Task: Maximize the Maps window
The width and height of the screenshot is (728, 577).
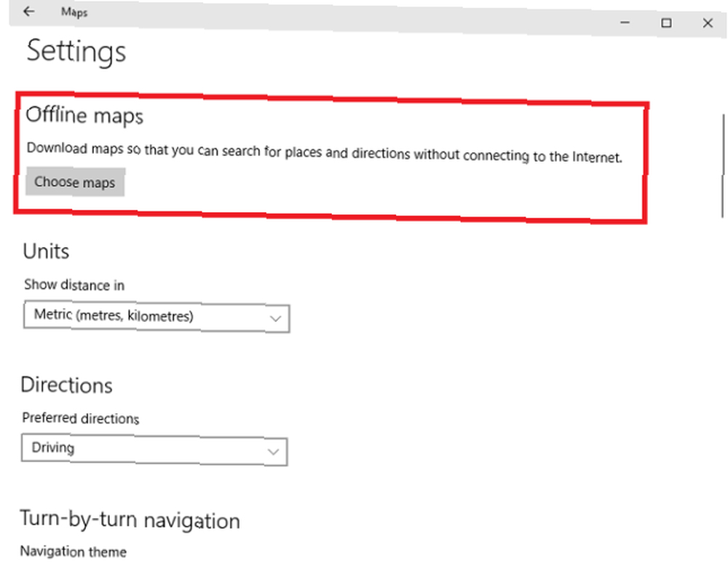Action: pyautogui.click(x=666, y=23)
